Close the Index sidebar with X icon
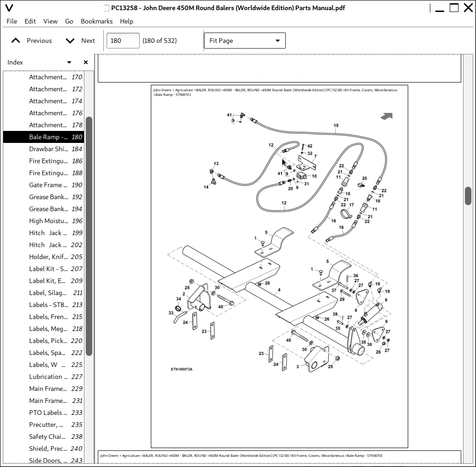 tap(85, 62)
